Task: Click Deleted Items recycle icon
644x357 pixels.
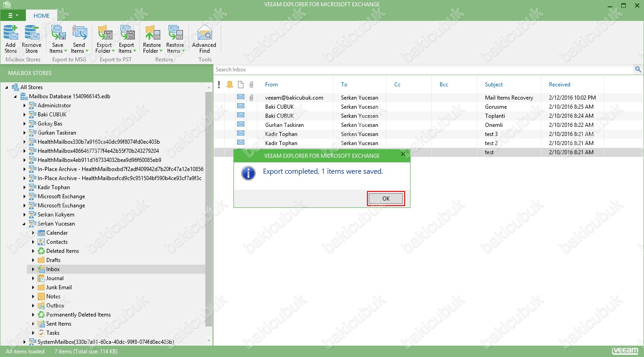Action: (41, 251)
